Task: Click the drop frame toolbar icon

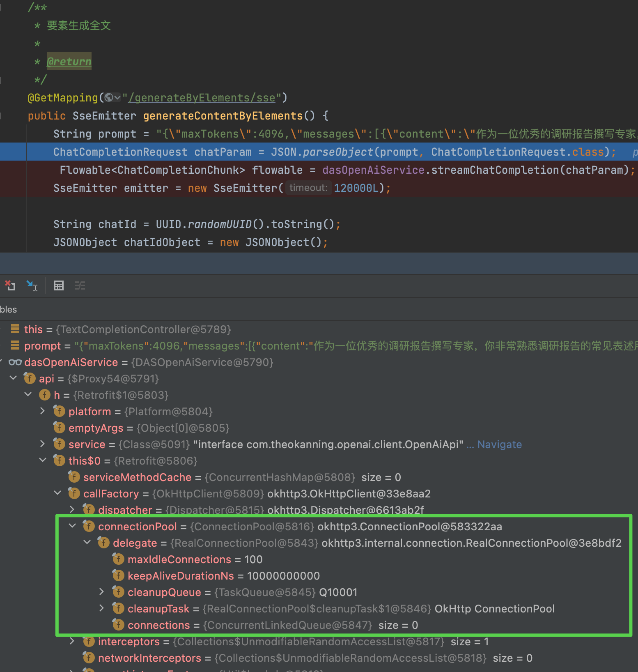Action: (x=10, y=285)
